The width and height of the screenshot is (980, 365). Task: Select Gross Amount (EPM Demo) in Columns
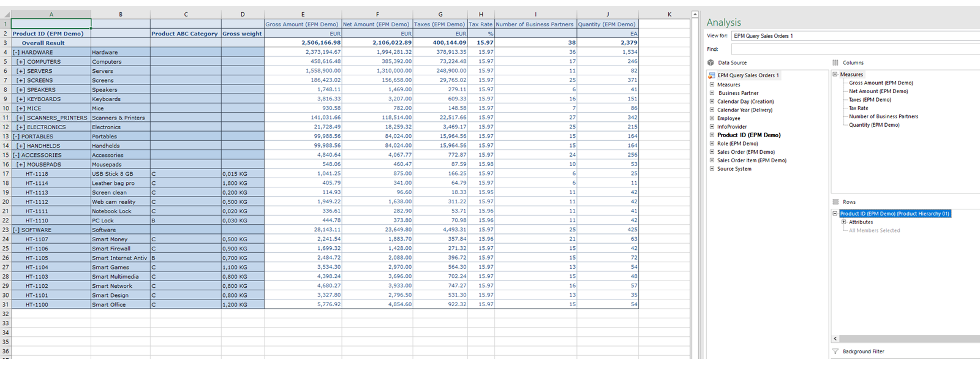click(881, 83)
